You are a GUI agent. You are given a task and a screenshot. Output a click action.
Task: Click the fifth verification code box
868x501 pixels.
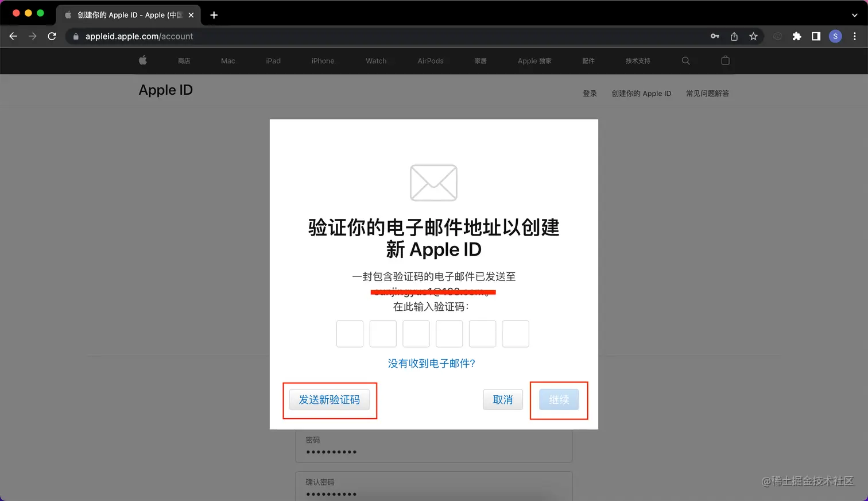[482, 334]
